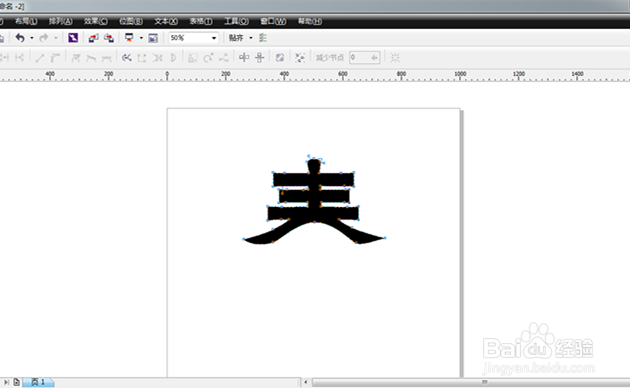Click the break curve node icon
Viewport: 630px width, 390px height.
pos(19,58)
